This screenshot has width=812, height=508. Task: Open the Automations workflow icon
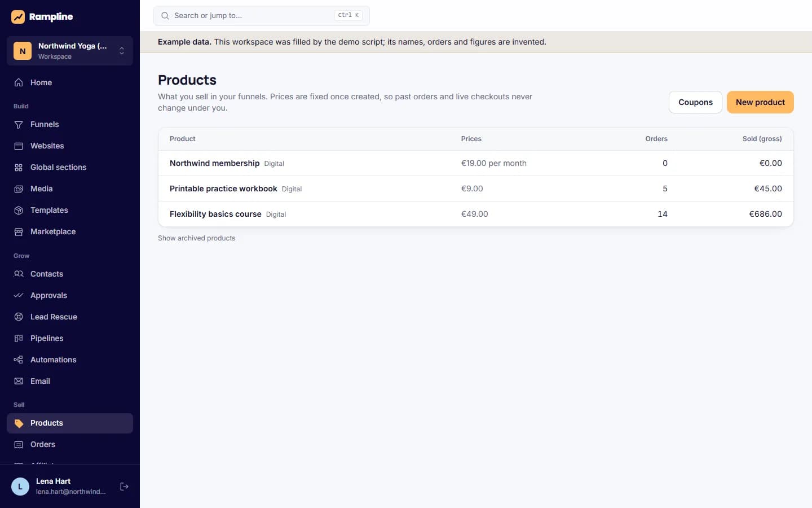tap(19, 360)
